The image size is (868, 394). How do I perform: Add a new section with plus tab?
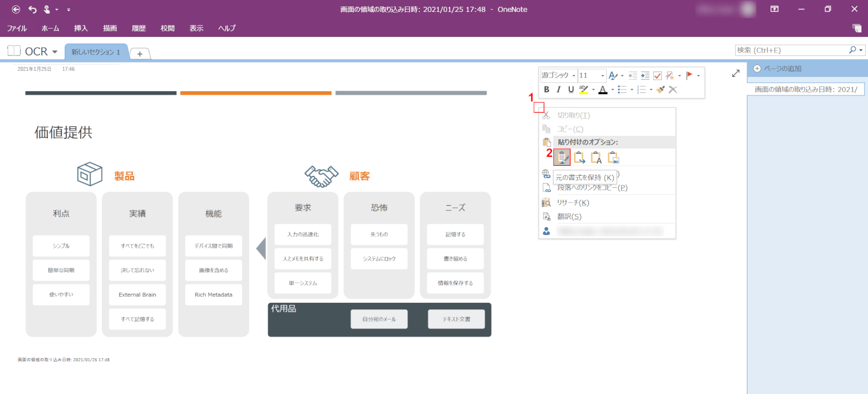pyautogui.click(x=139, y=54)
